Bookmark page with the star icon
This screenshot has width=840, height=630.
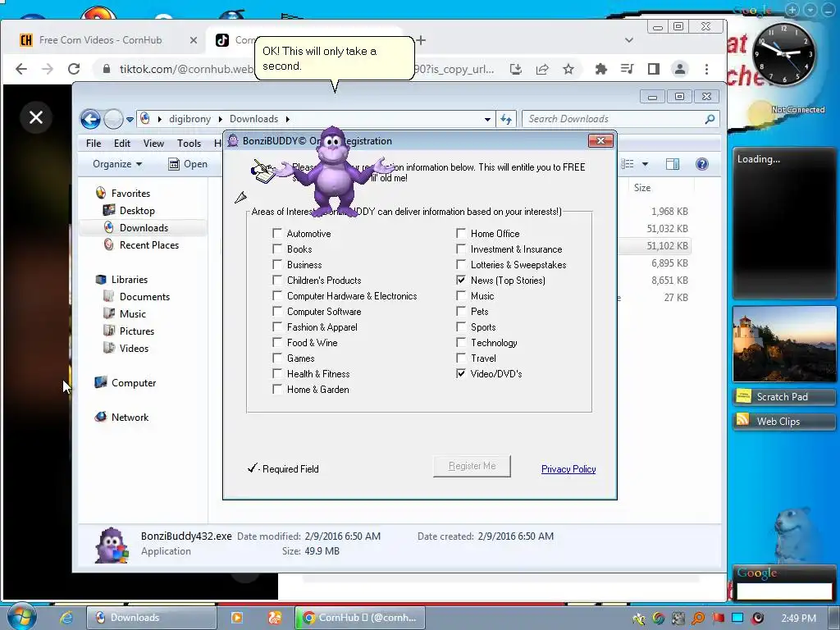[x=568, y=69]
